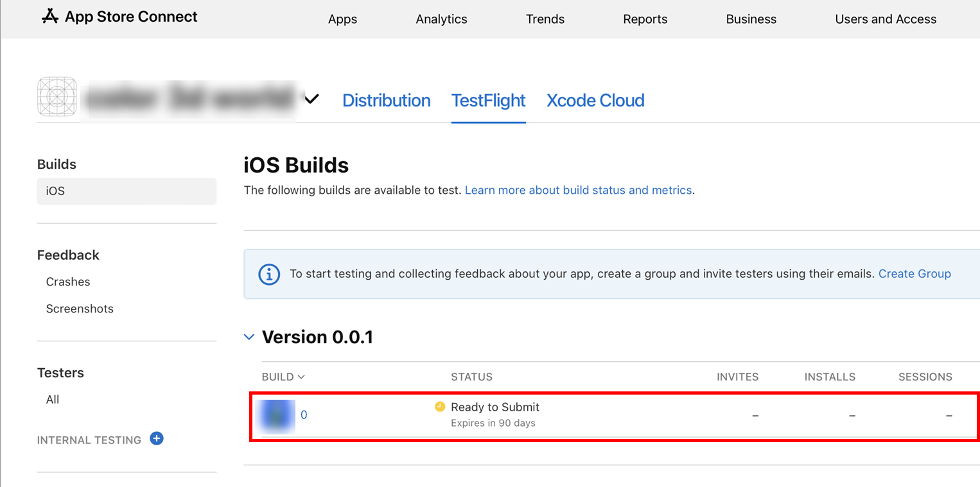Open Learn more about build status link

click(x=578, y=190)
